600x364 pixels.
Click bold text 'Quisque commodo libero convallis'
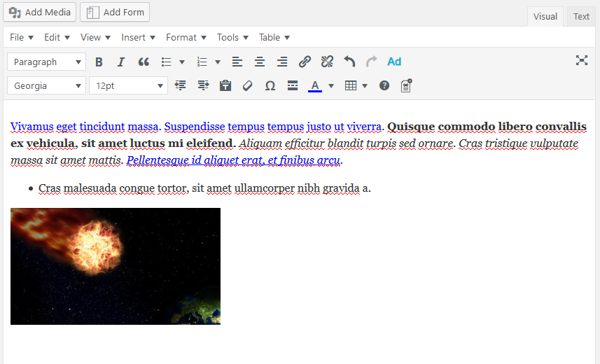487,126
